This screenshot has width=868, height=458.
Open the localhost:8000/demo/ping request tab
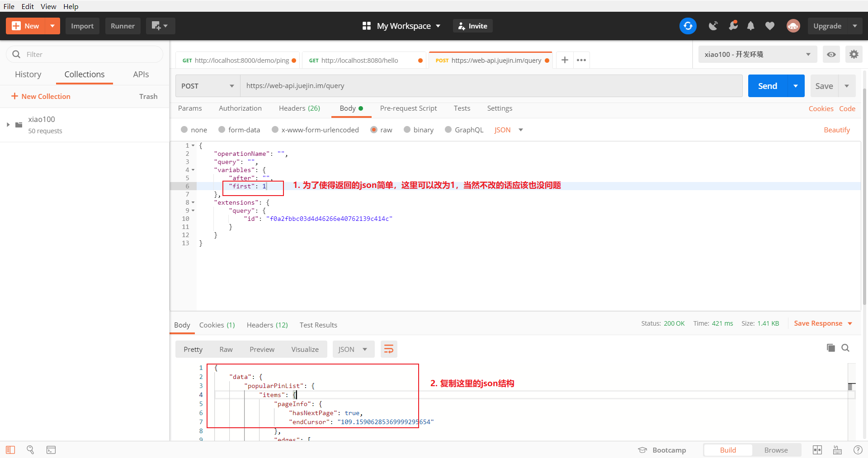click(x=238, y=60)
